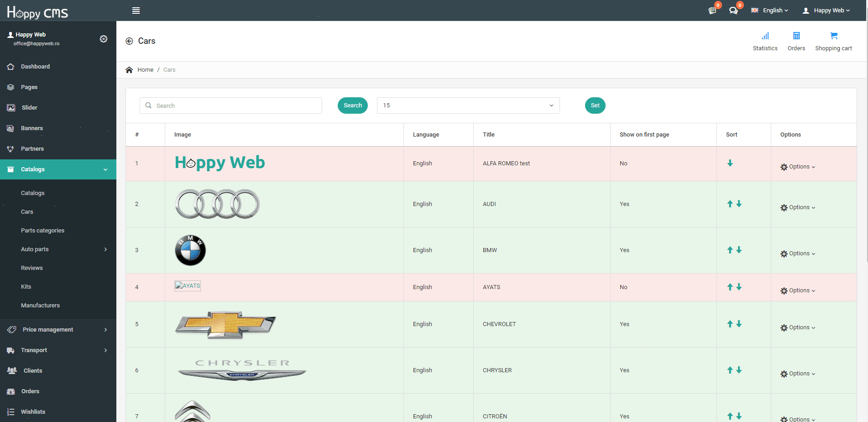Viewport: 868px width, 422px height.
Task: Move BMW row up with sort arrow
Action: 730,250
